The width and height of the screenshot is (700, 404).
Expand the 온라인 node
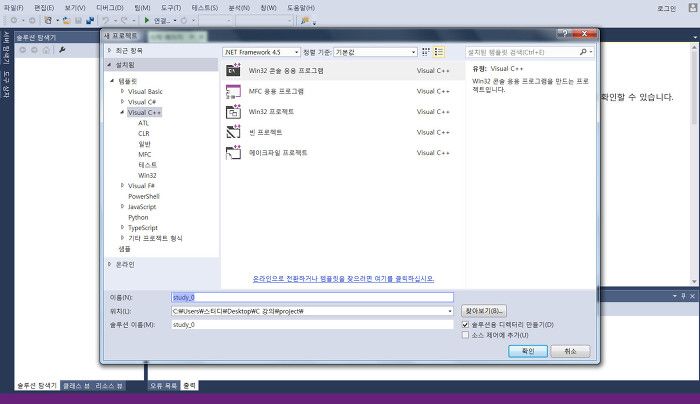click(x=109, y=264)
